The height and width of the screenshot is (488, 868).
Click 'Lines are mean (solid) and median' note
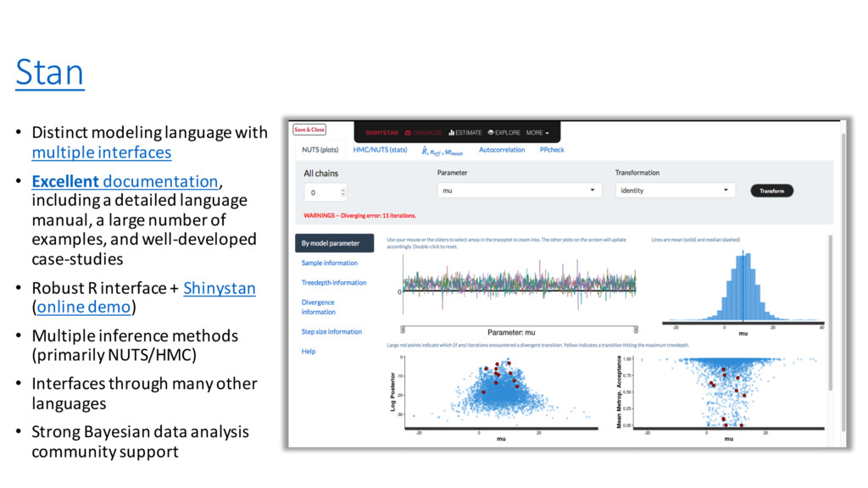(696, 240)
